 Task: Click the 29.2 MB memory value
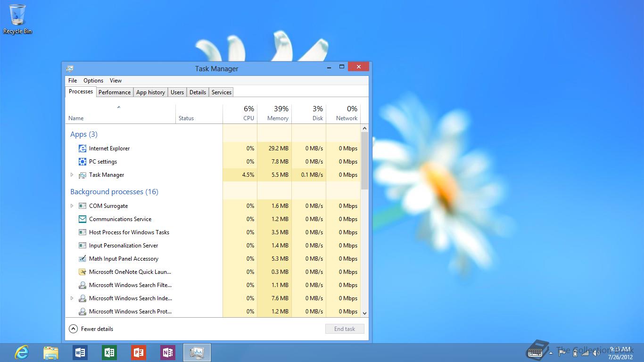(279, 148)
